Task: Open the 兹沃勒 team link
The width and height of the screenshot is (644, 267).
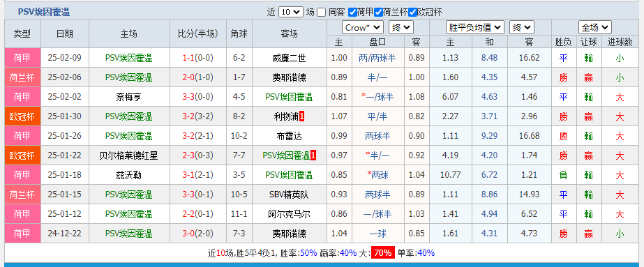Action: pos(128,175)
